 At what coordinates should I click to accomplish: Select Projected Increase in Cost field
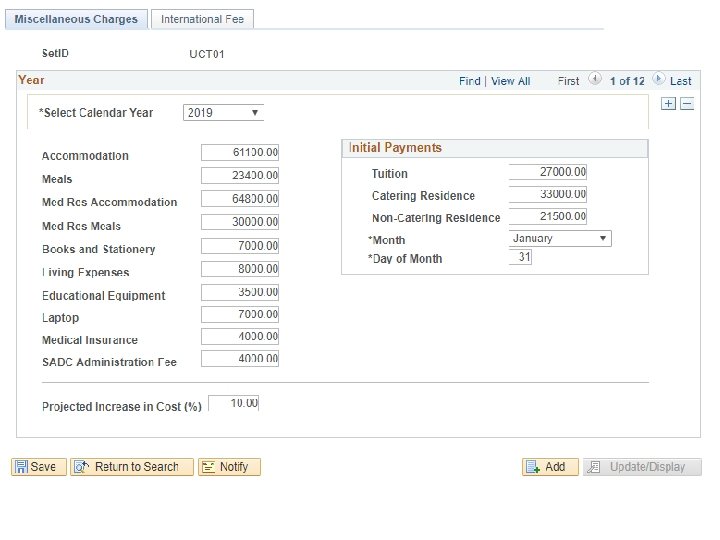234,403
